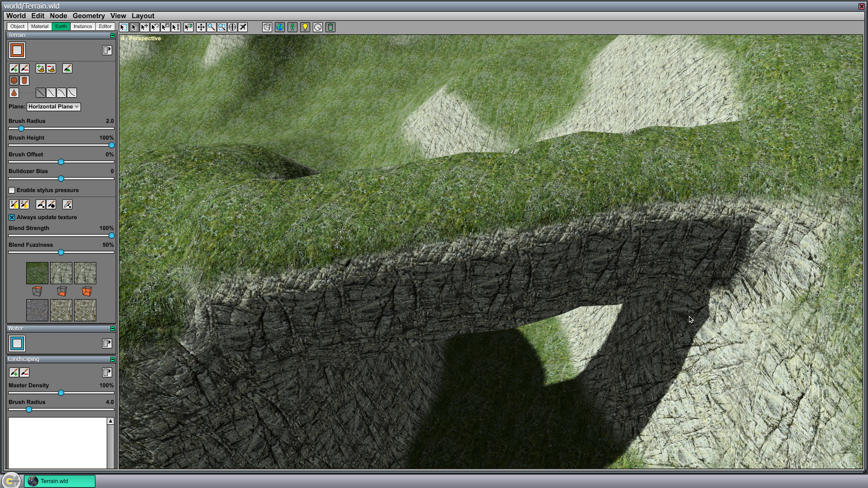
Task: Toggle the all-faces orange cube icon
Action: coord(86,291)
